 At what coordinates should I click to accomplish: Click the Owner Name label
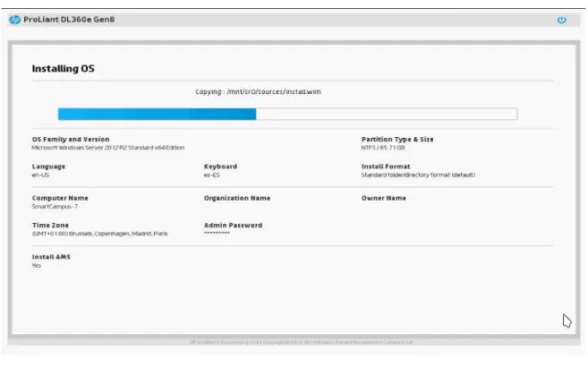384,198
